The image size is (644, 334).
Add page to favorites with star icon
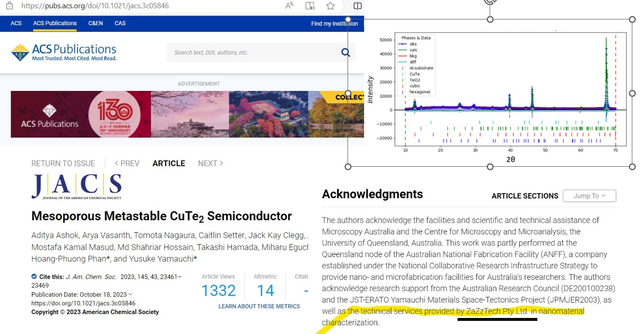(x=331, y=6)
